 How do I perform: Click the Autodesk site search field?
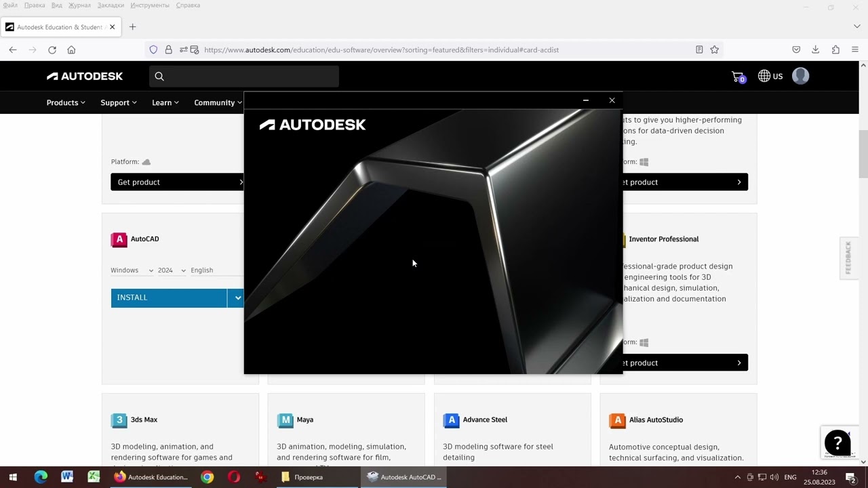pyautogui.click(x=244, y=77)
